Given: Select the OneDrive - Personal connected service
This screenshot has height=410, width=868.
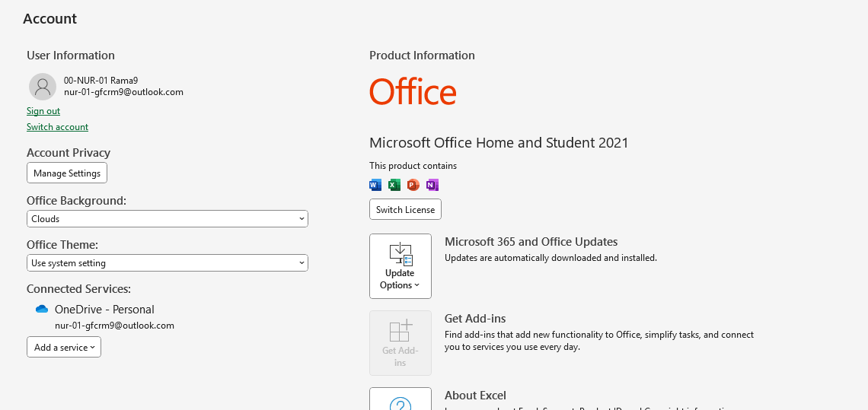Looking at the screenshot, I should (104, 310).
